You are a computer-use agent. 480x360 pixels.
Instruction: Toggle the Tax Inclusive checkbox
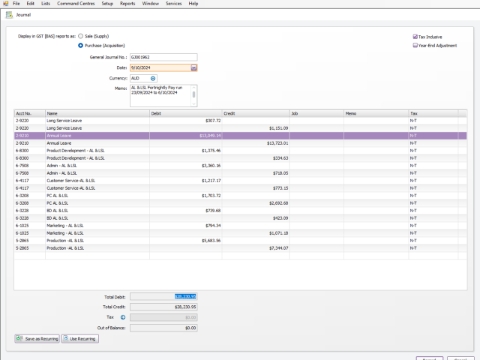[x=415, y=37]
